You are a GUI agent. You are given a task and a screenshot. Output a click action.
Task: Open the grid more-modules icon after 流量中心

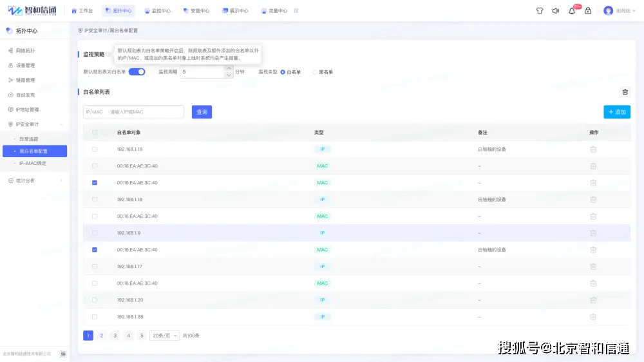click(296, 11)
